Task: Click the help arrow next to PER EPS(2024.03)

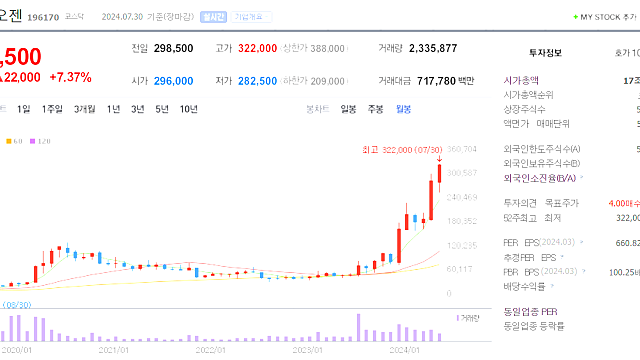Action: click(582, 242)
